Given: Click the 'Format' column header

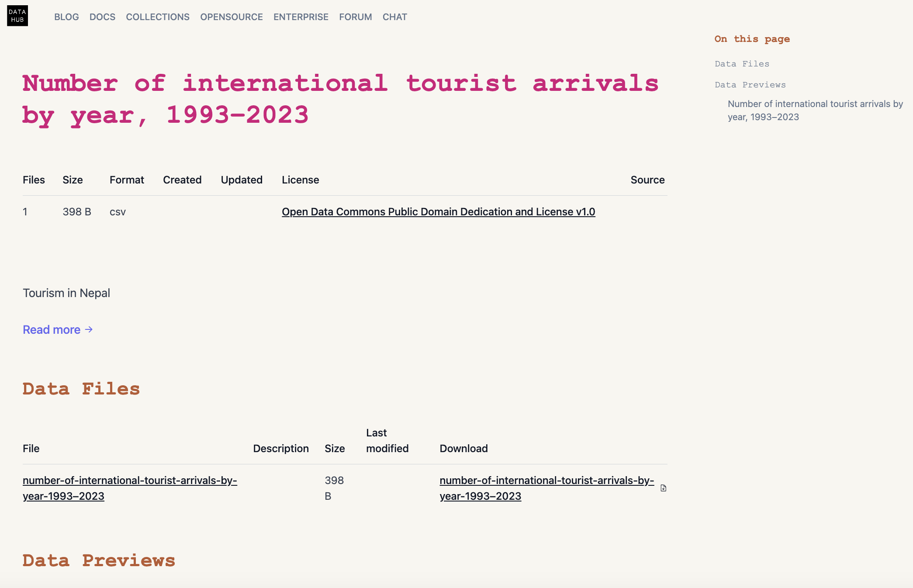Looking at the screenshot, I should pyautogui.click(x=127, y=180).
